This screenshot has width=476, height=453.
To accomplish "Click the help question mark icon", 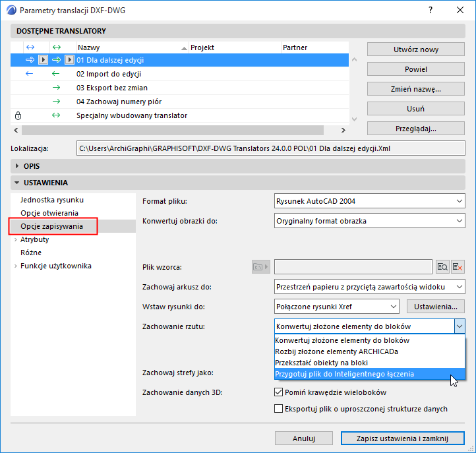I will pyautogui.click(x=431, y=10).
